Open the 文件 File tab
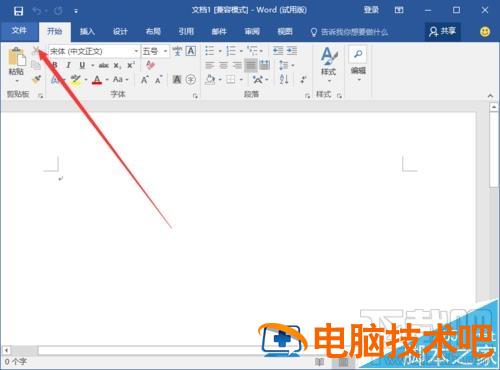 19,31
